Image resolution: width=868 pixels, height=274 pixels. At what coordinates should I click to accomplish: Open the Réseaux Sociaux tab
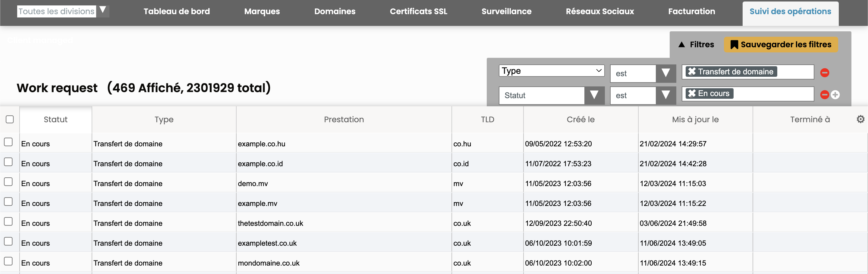(x=599, y=11)
